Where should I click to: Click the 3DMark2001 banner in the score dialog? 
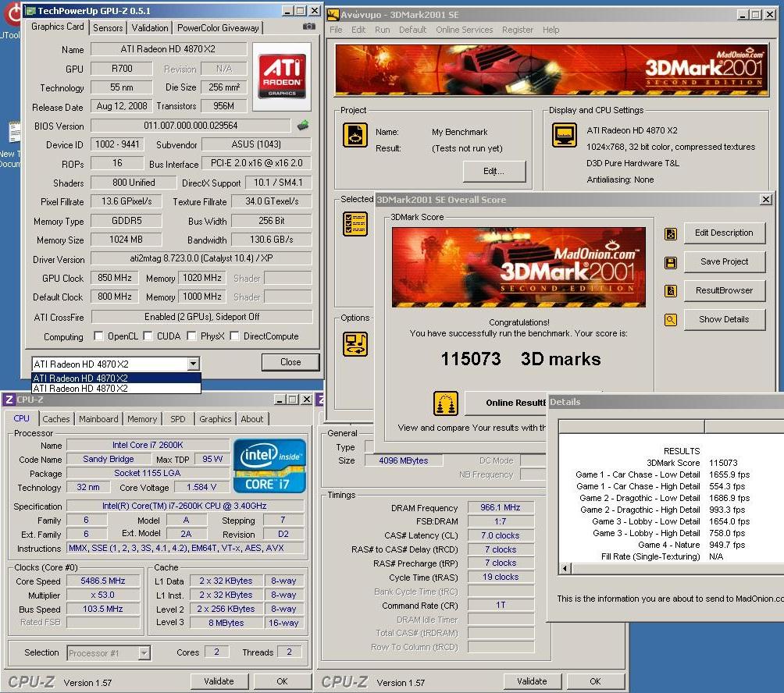(519, 267)
